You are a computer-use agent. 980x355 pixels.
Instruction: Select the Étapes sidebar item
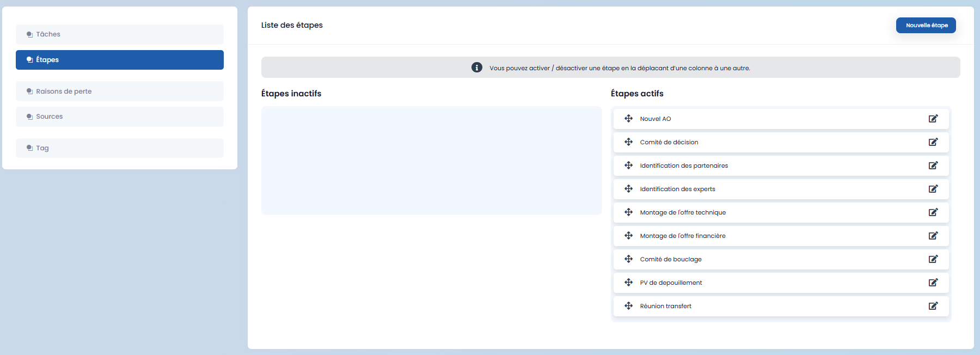(119, 60)
